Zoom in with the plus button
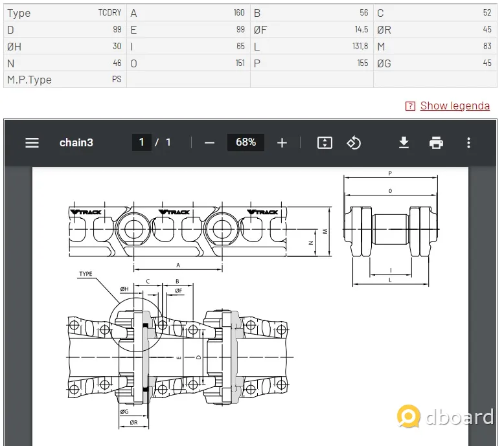Image resolution: width=504 pixels, height=446 pixels. (282, 142)
